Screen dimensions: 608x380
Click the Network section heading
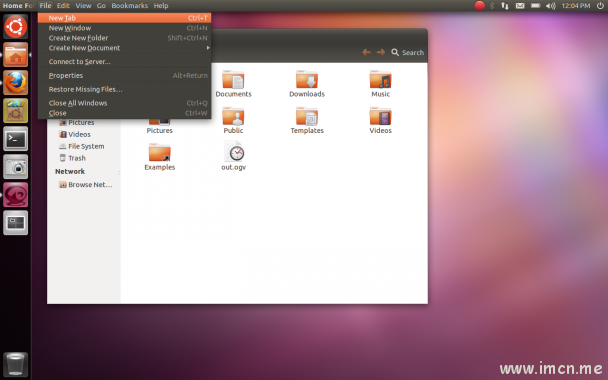[x=70, y=171]
